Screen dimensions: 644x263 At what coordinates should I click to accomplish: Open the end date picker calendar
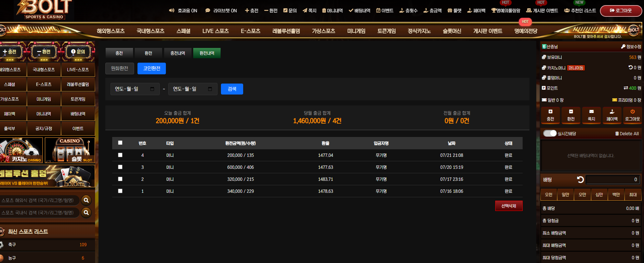click(x=210, y=89)
